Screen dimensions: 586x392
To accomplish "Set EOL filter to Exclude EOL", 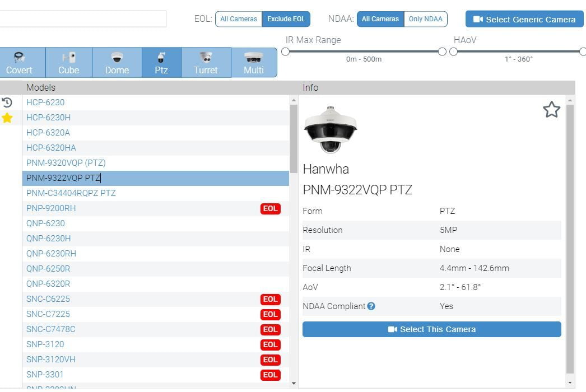I will coord(286,19).
